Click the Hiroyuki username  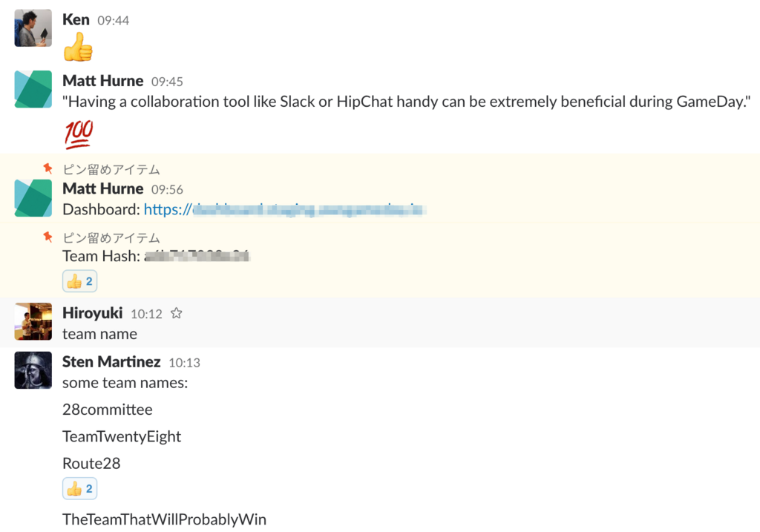click(x=93, y=313)
